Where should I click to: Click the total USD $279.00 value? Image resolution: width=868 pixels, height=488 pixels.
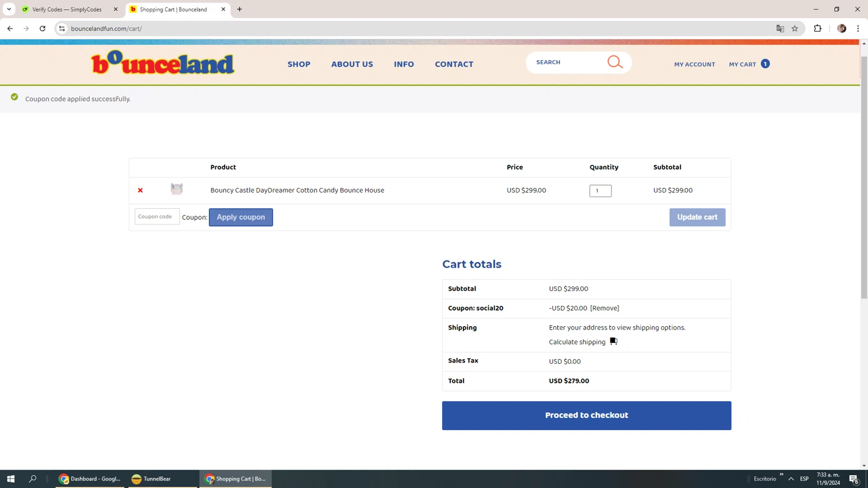(x=569, y=381)
